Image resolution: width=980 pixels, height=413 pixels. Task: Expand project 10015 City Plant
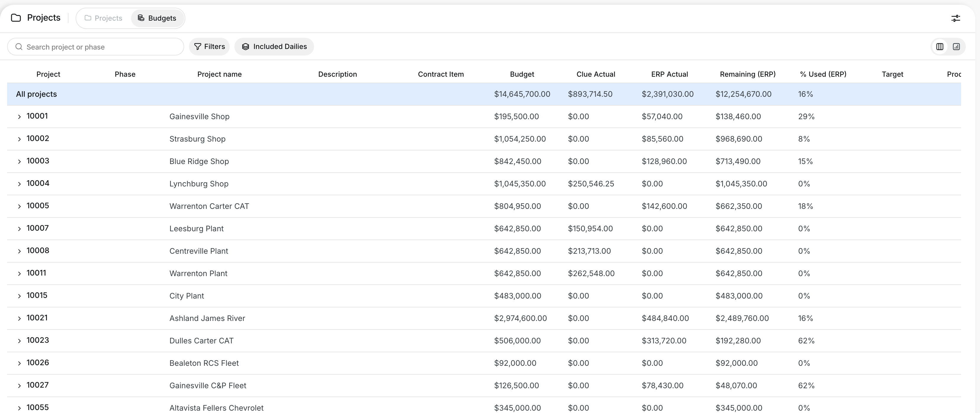[19, 296]
